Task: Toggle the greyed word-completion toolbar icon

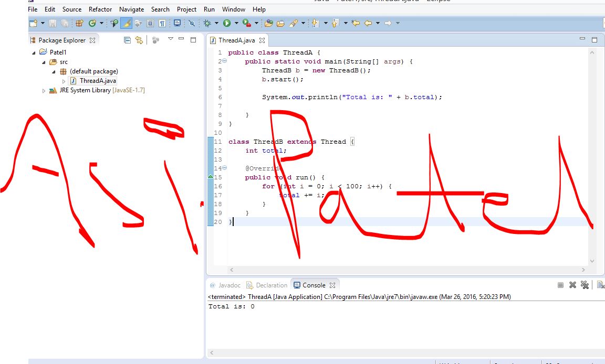Action: coord(138,24)
